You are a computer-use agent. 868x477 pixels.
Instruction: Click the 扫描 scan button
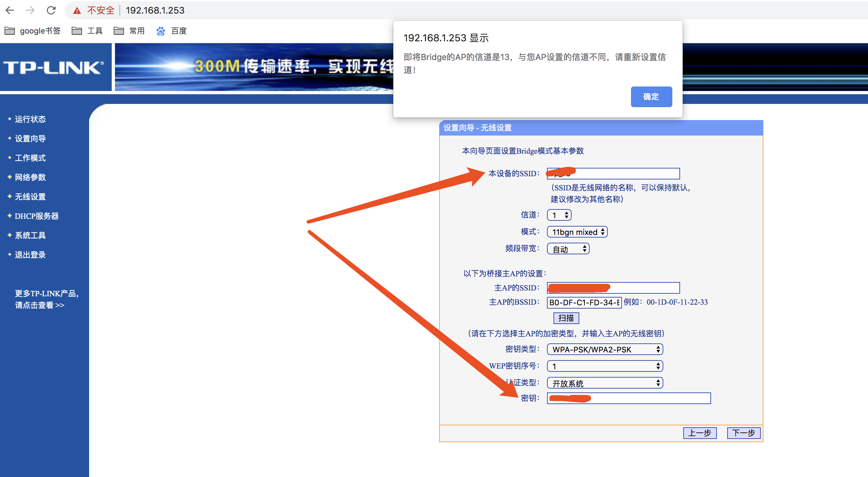tap(566, 318)
